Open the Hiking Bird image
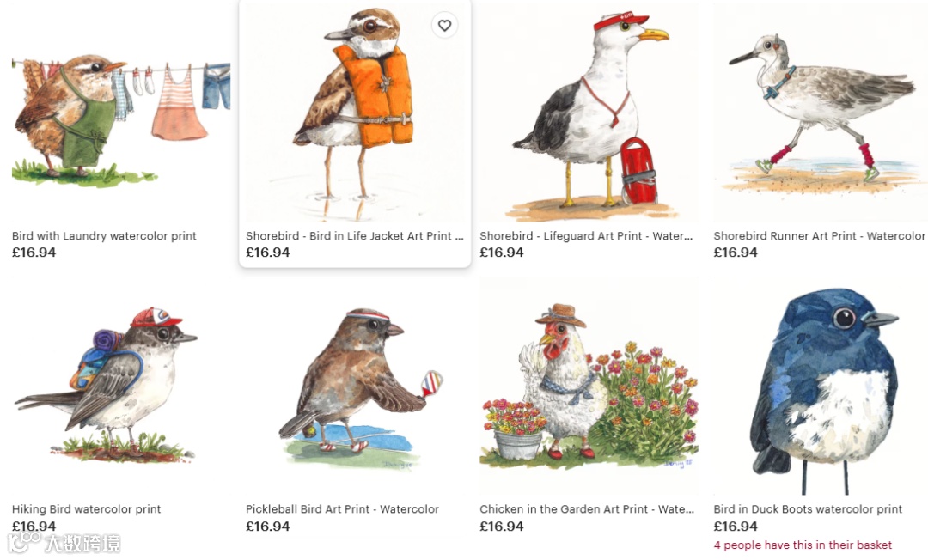 click(121, 386)
